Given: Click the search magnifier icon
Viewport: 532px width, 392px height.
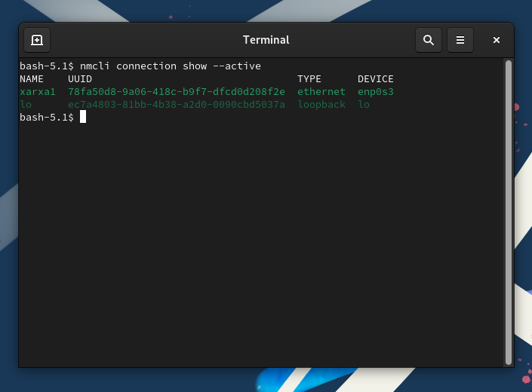Looking at the screenshot, I should point(429,40).
